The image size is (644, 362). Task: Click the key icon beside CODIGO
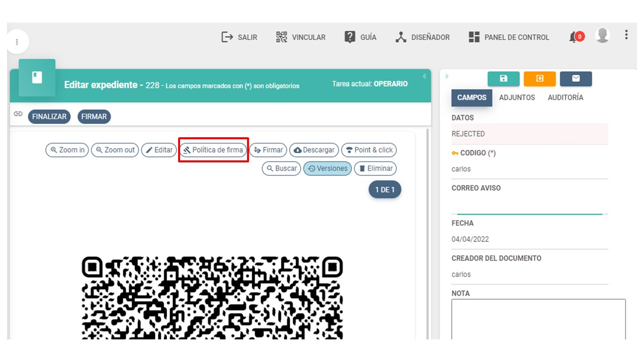tap(455, 153)
